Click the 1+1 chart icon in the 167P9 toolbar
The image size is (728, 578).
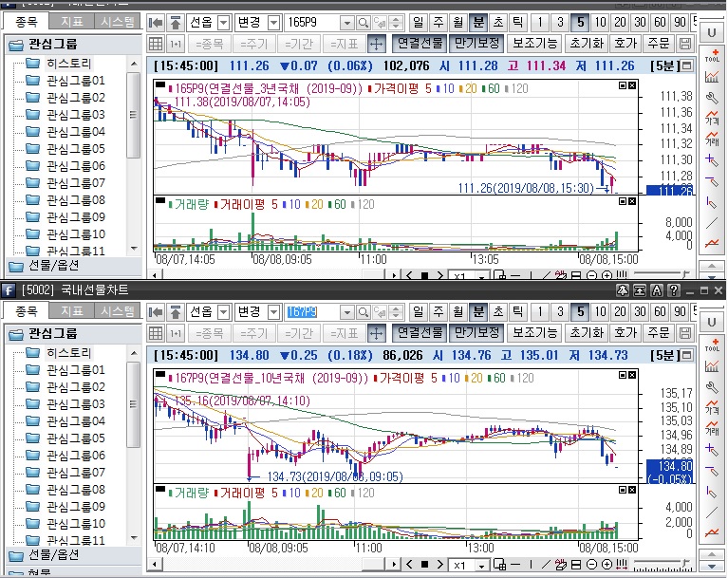point(175,333)
